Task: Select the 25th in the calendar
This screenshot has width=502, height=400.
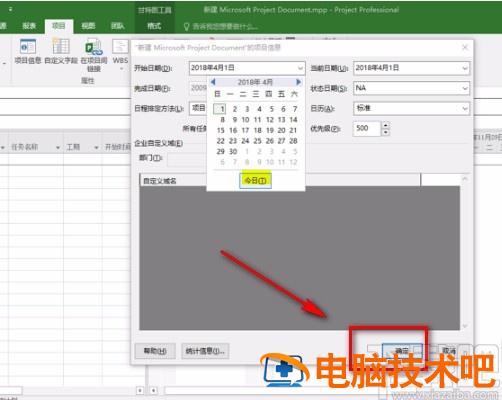Action: (x=257, y=141)
